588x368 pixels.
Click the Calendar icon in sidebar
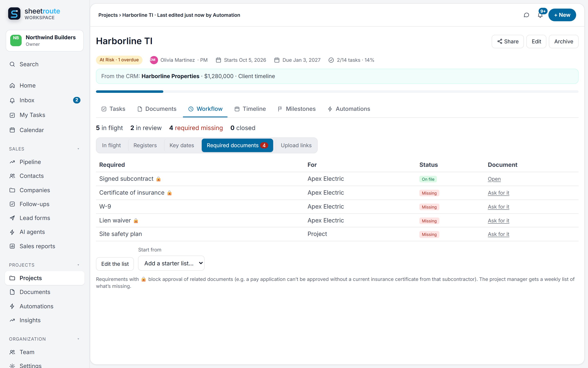click(x=12, y=130)
